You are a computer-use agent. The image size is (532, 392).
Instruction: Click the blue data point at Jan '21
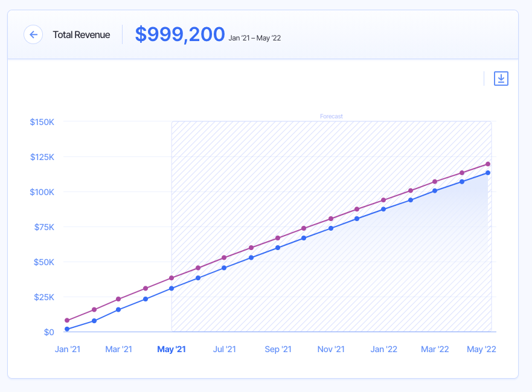pyautogui.click(x=68, y=329)
